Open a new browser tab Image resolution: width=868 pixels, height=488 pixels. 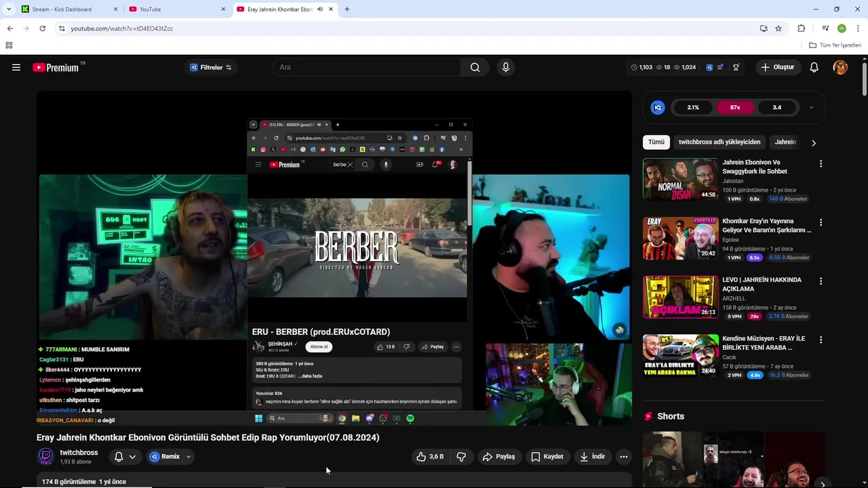(x=347, y=9)
